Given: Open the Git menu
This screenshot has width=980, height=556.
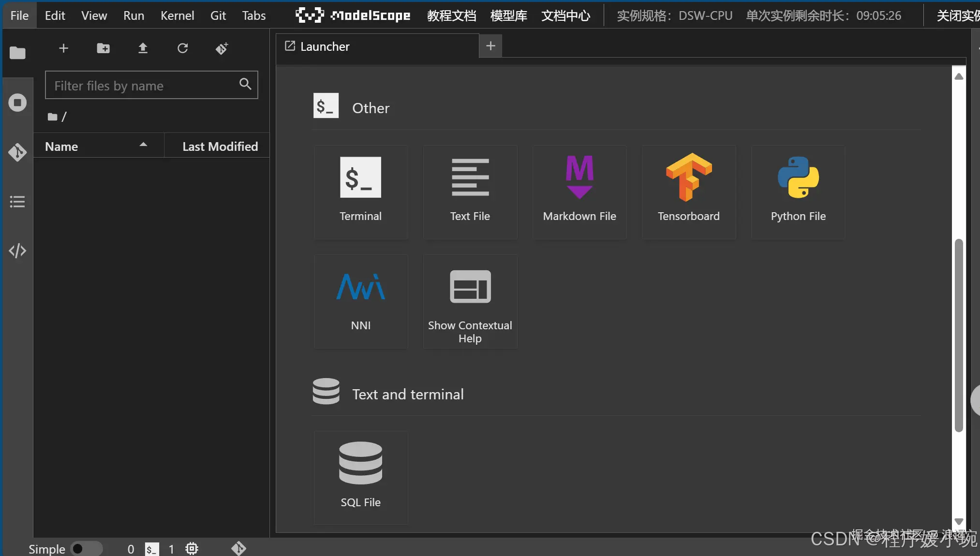Looking at the screenshot, I should pos(218,15).
